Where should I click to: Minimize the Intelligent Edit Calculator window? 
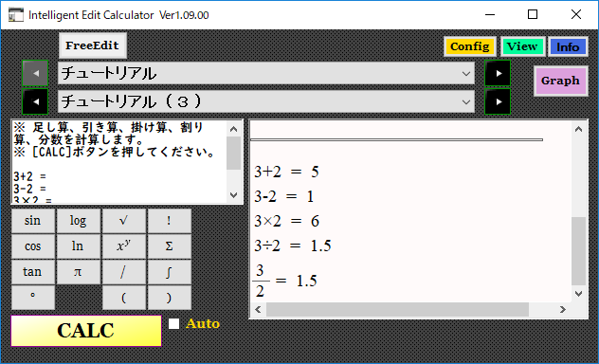(490, 14)
